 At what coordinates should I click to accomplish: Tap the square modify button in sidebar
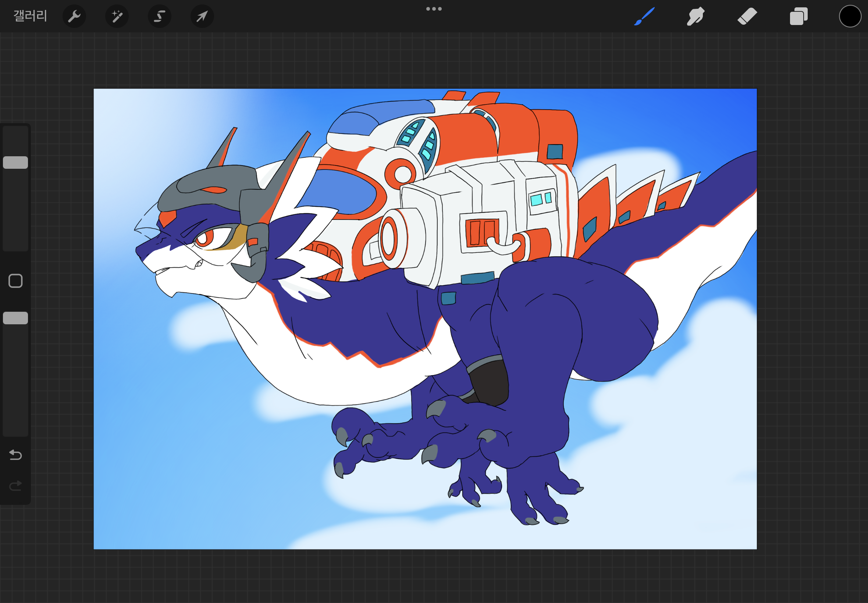point(15,281)
